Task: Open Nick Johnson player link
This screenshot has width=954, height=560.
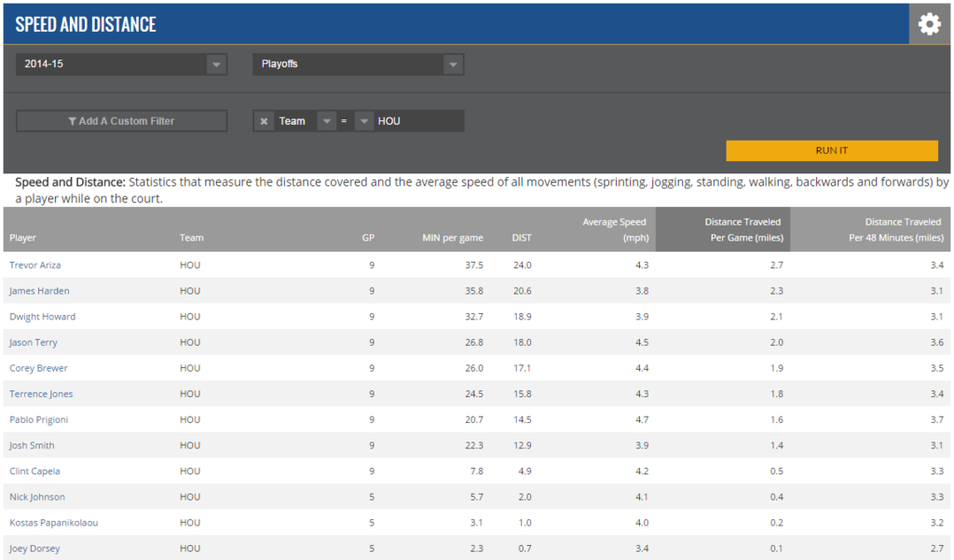Action: click(x=36, y=497)
